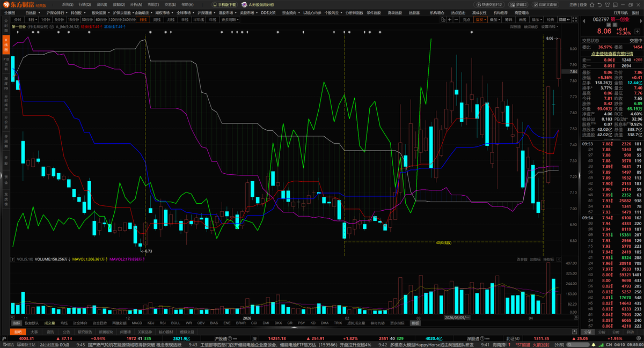Click previous stock arrow beside 002797
Screen dimensions: 644x348
584,21
